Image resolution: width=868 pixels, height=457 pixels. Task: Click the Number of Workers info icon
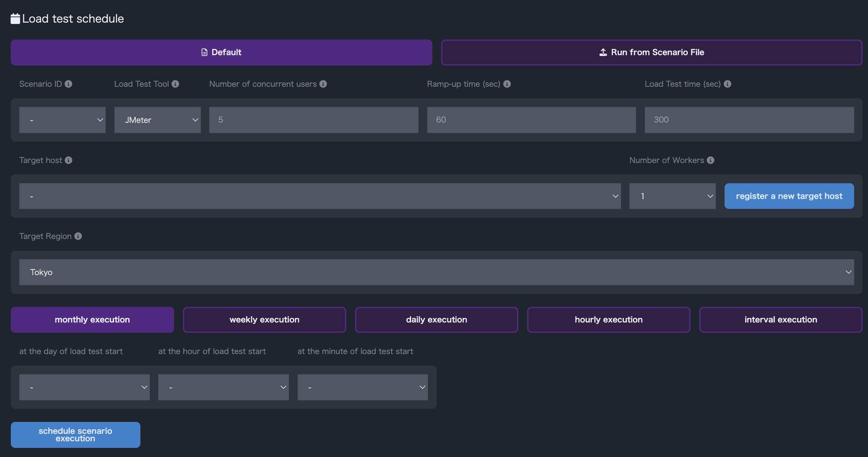pos(710,160)
